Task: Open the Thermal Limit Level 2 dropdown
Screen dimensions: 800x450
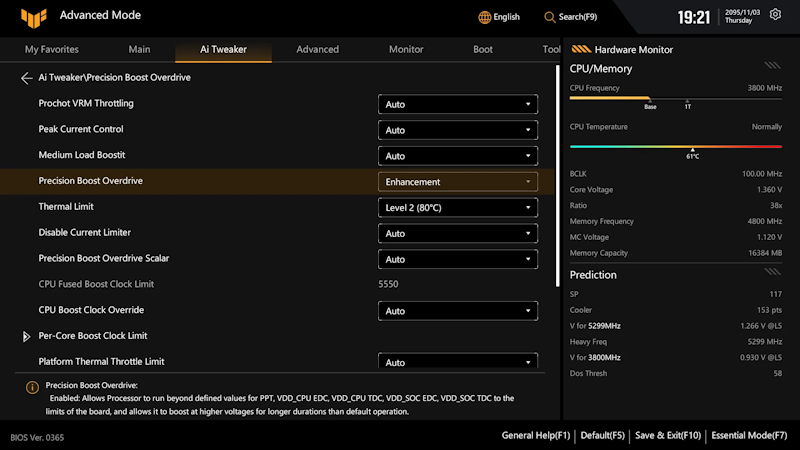Action: coord(458,208)
